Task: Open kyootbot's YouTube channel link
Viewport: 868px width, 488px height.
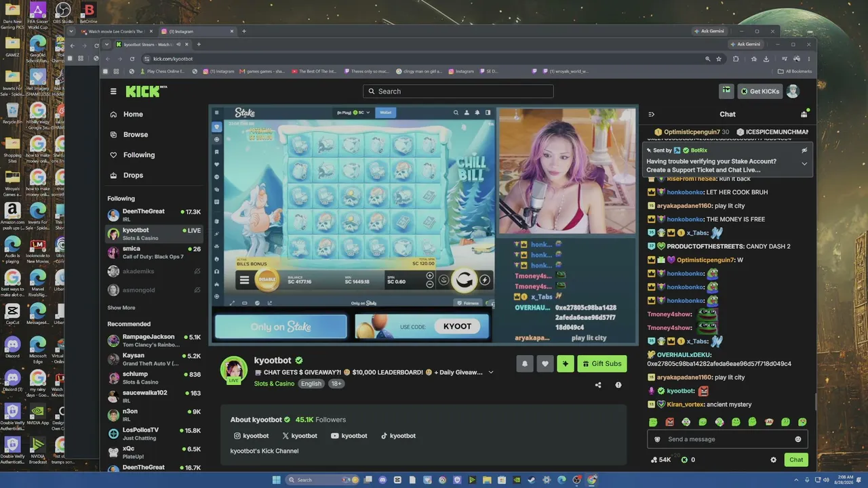Action: click(x=349, y=436)
